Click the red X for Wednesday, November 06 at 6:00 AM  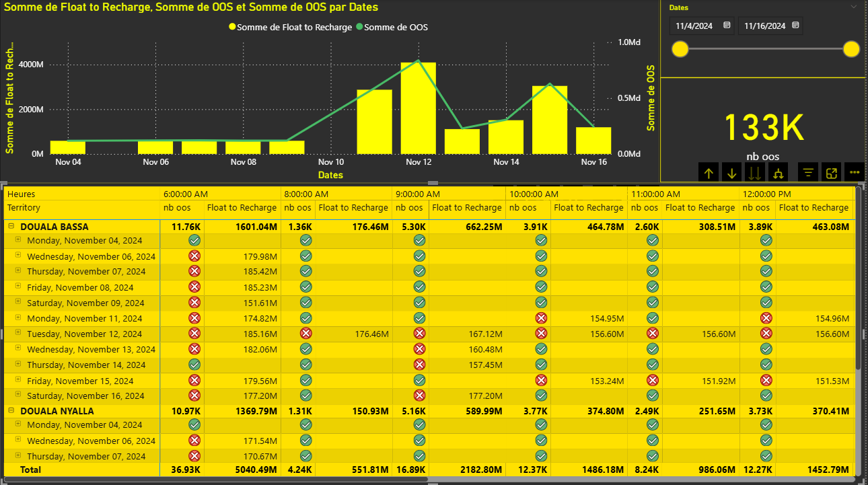click(x=194, y=256)
